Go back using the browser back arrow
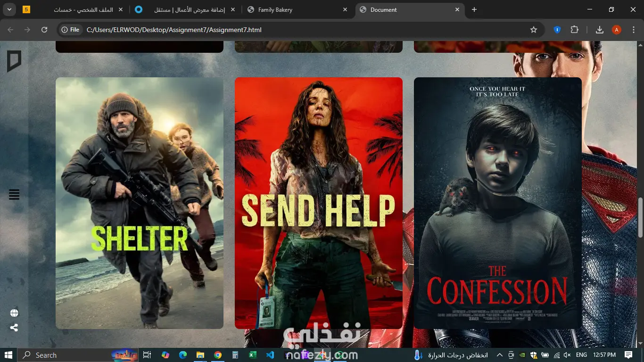 click(10, 30)
